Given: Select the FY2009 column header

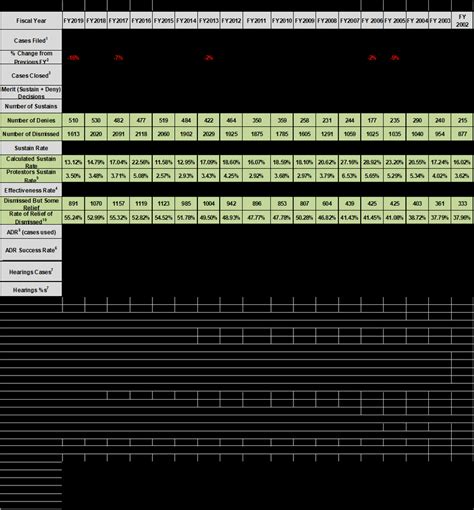Looking at the screenshot, I should point(304,21).
